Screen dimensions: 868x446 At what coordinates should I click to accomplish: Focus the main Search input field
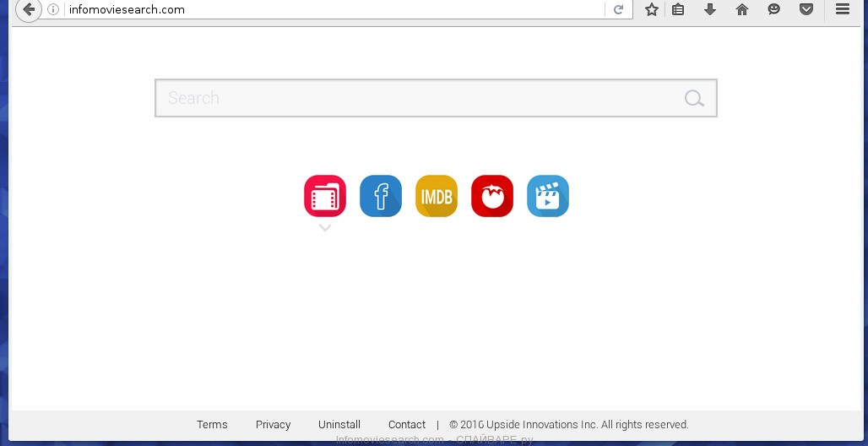pyautogui.click(x=418, y=98)
